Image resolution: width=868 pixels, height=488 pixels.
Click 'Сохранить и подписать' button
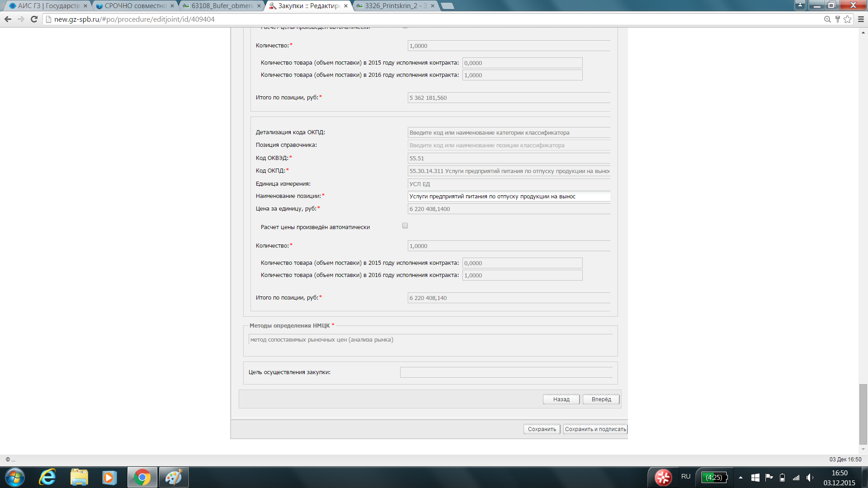point(595,429)
